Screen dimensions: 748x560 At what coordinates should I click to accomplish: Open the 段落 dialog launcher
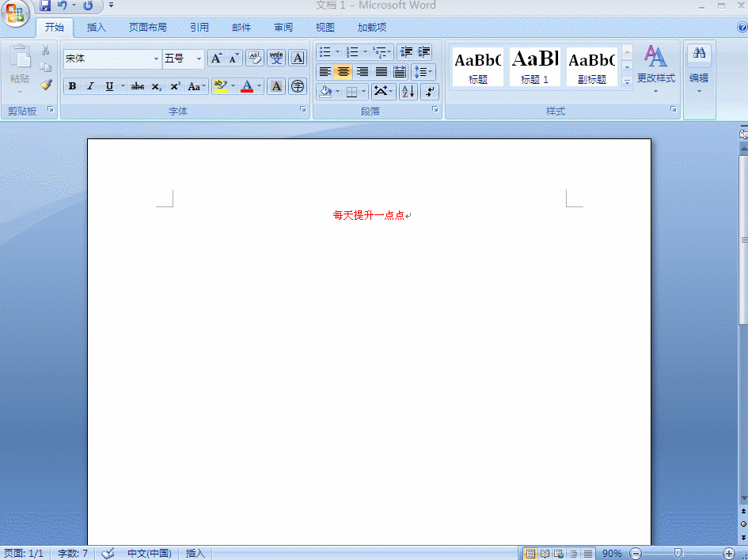point(435,110)
